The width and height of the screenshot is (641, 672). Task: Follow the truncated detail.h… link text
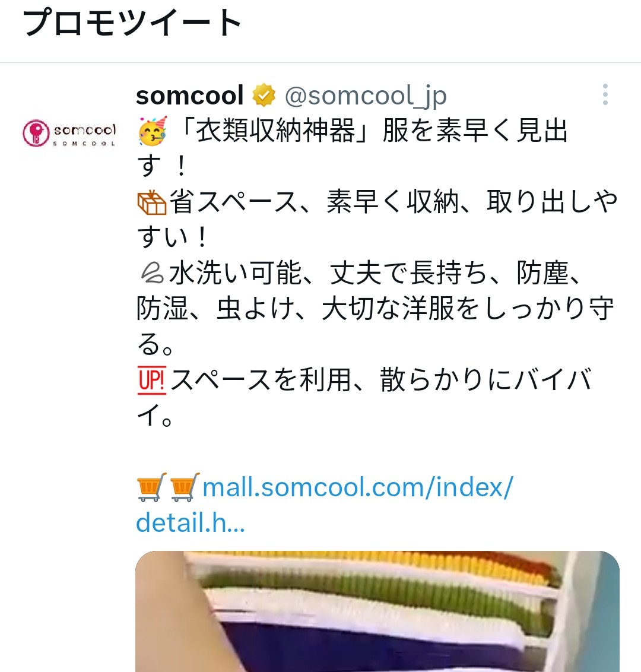(191, 523)
